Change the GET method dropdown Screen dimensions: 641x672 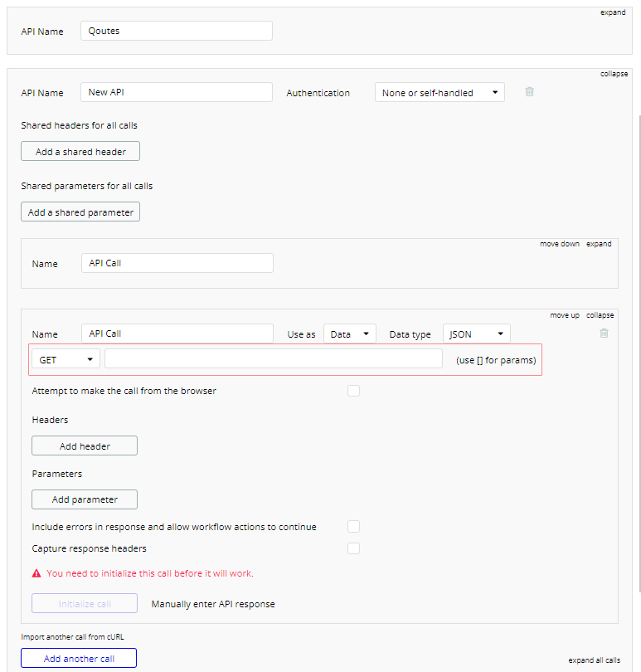click(x=66, y=358)
